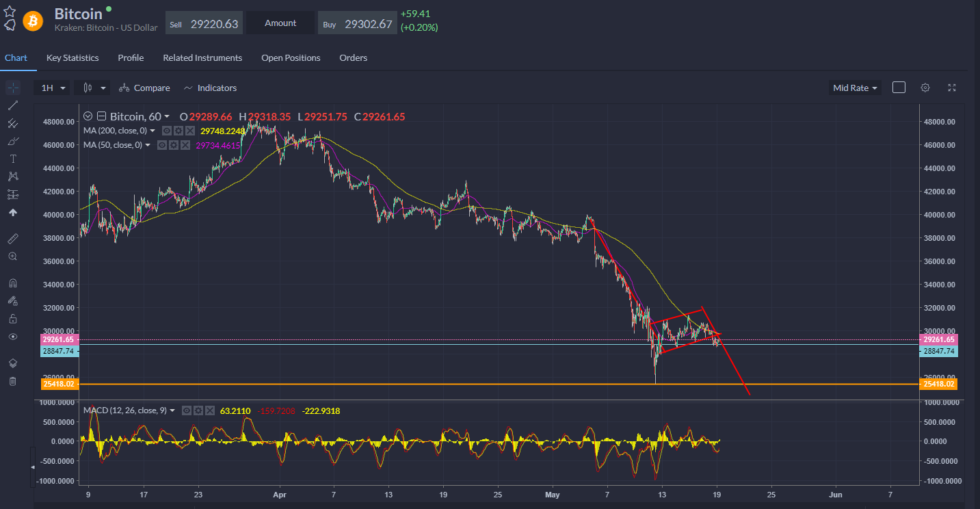Click the Sell 29220.63 button
This screenshot has height=509, width=980.
point(204,24)
